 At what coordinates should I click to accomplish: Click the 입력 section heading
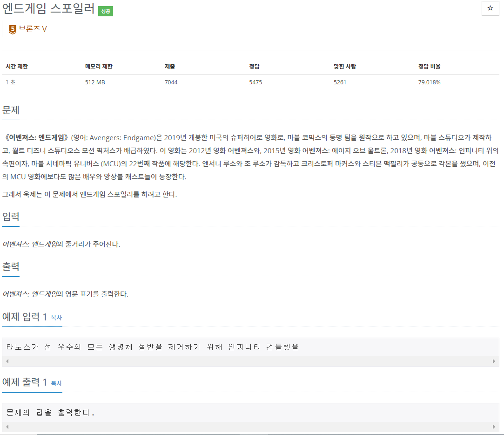point(11,217)
